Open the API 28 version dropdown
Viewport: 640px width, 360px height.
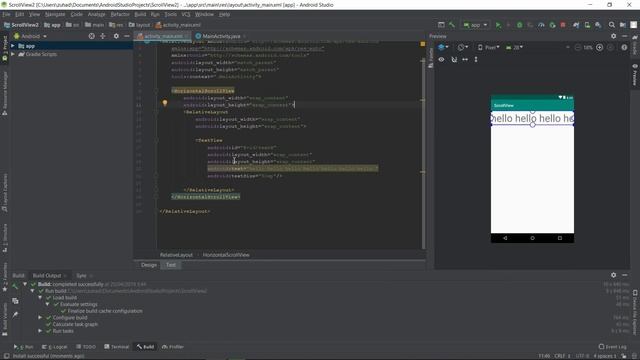click(x=514, y=47)
